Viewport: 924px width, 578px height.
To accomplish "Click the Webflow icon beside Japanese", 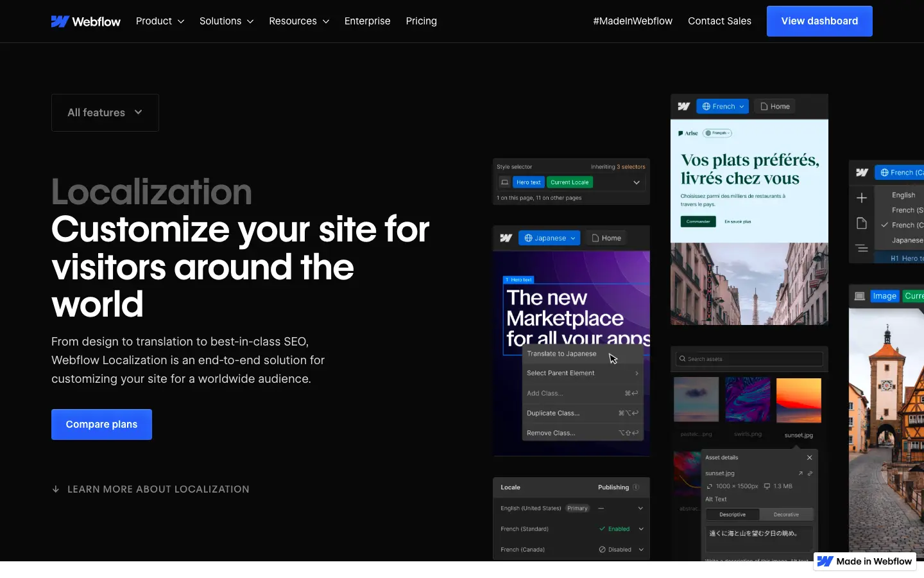I will pyautogui.click(x=506, y=238).
